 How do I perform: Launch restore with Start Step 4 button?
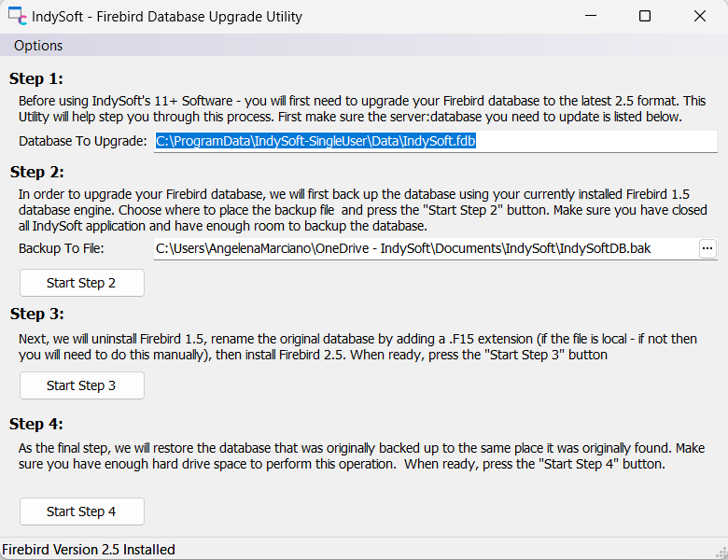(x=82, y=511)
